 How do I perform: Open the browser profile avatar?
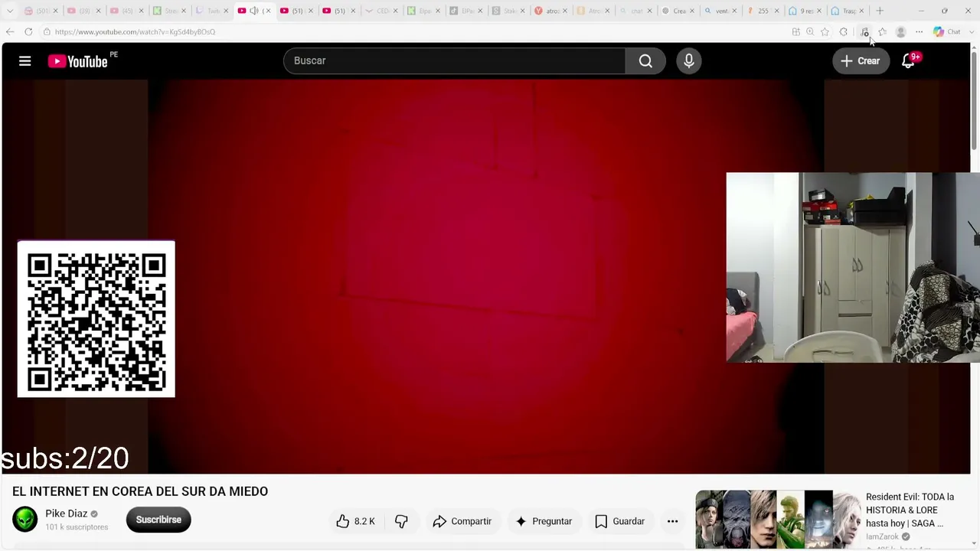point(901,32)
